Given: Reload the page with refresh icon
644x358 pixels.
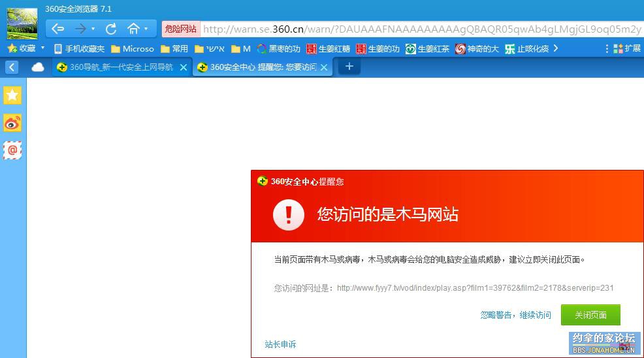Looking at the screenshot, I should 111,29.
